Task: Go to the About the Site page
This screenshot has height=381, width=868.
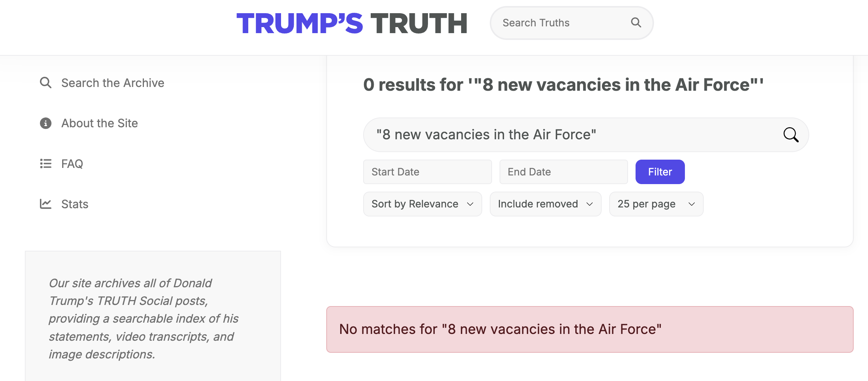Action: (x=99, y=123)
